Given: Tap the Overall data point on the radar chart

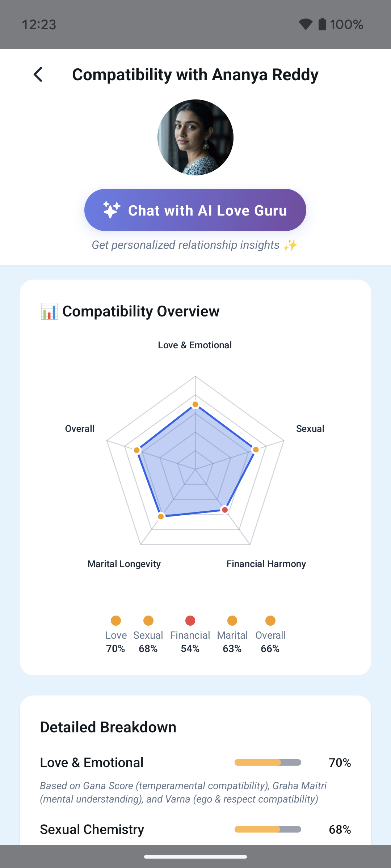Looking at the screenshot, I should 137,450.
